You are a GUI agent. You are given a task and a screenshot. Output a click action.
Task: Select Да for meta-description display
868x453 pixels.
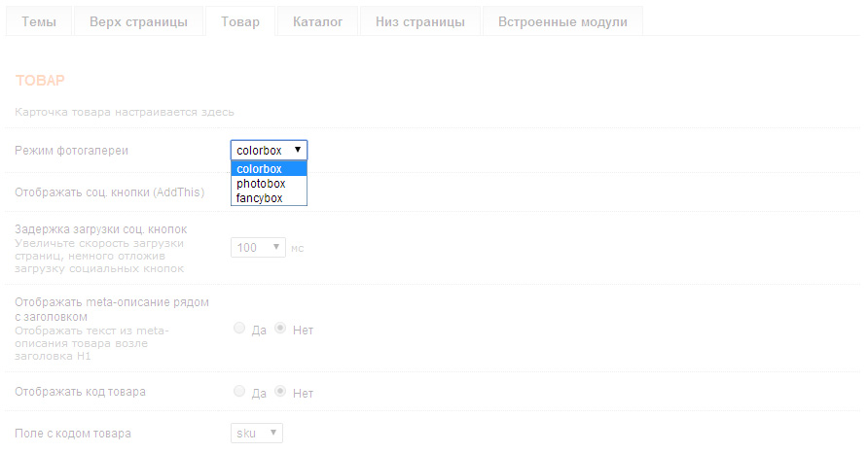pos(239,329)
